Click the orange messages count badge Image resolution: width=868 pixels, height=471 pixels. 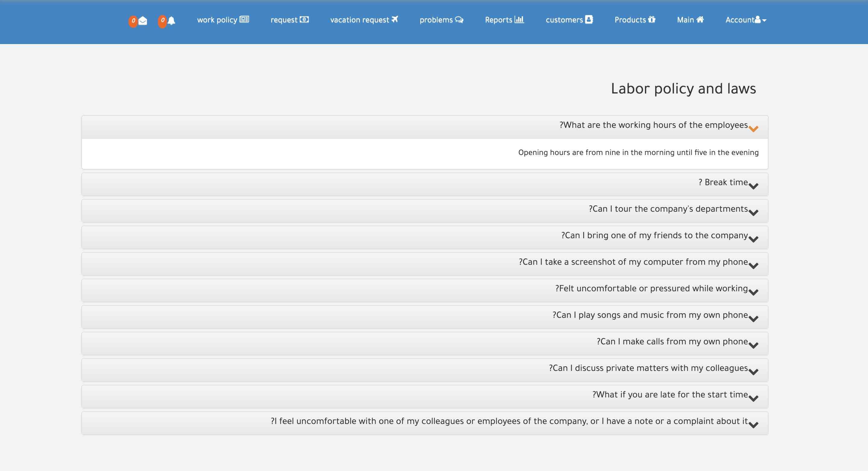[133, 21]
